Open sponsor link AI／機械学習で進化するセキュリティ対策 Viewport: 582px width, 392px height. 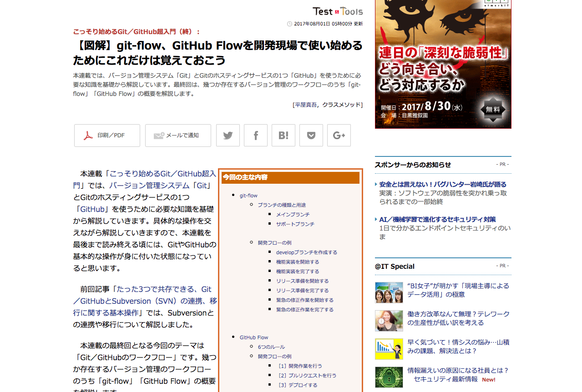click(x=437, y=220)
